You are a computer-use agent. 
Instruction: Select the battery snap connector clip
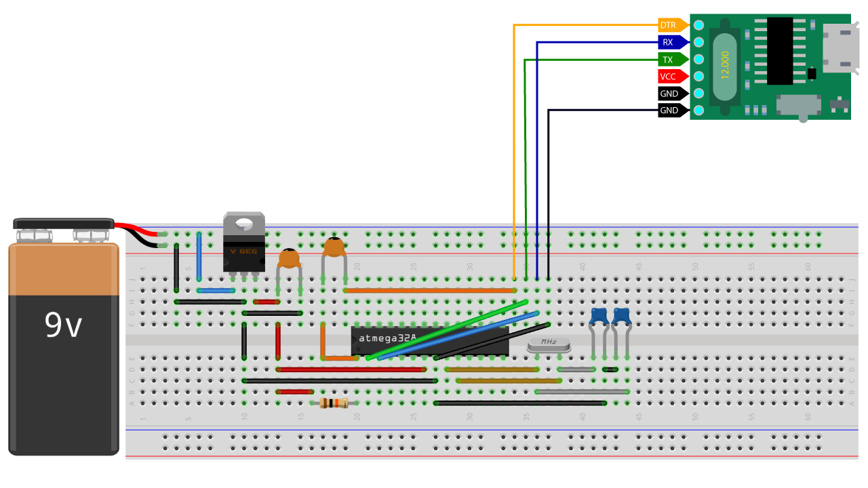pos(64,223)
